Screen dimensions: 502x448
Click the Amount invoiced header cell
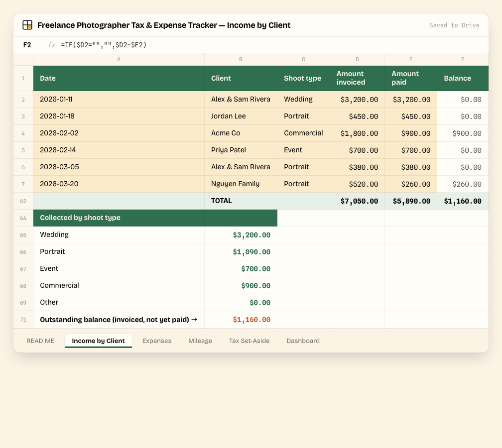coord(357,79)
